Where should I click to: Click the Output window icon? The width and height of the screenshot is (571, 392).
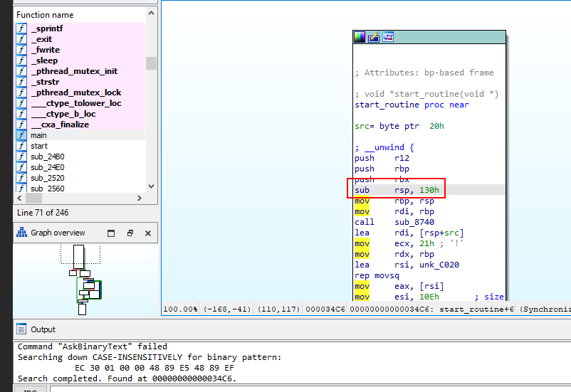tap(22, 329)
